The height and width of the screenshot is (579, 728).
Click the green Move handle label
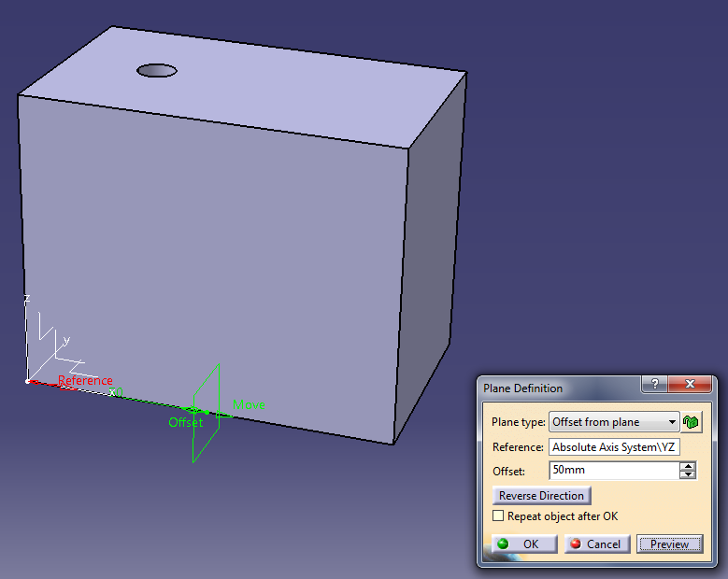pyautogui.click(x=249, y=404)
